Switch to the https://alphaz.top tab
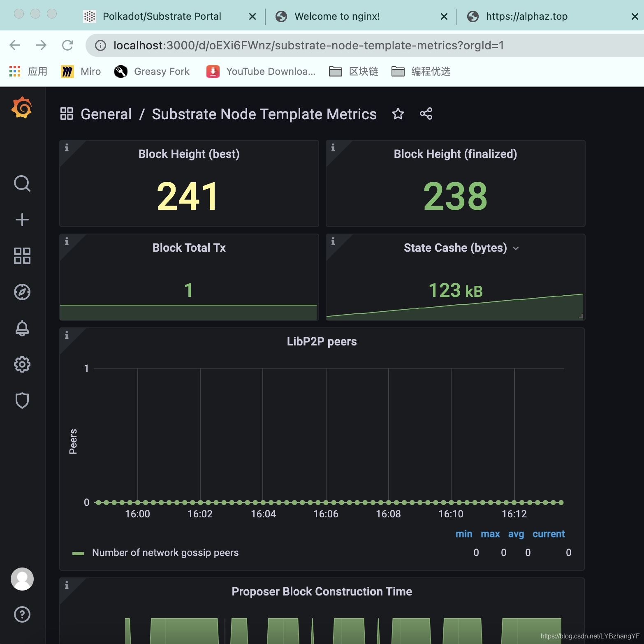 [527, 16]
